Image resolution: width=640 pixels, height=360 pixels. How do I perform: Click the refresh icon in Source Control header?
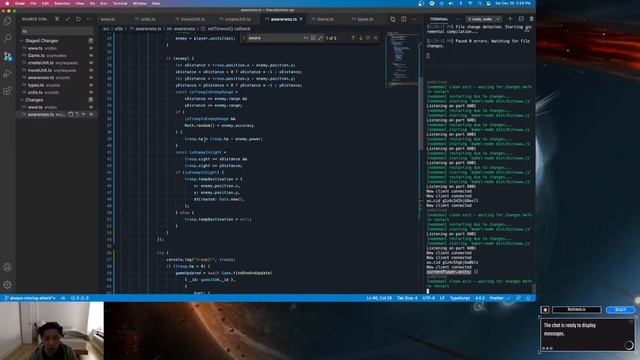click(x=78, y=19)
